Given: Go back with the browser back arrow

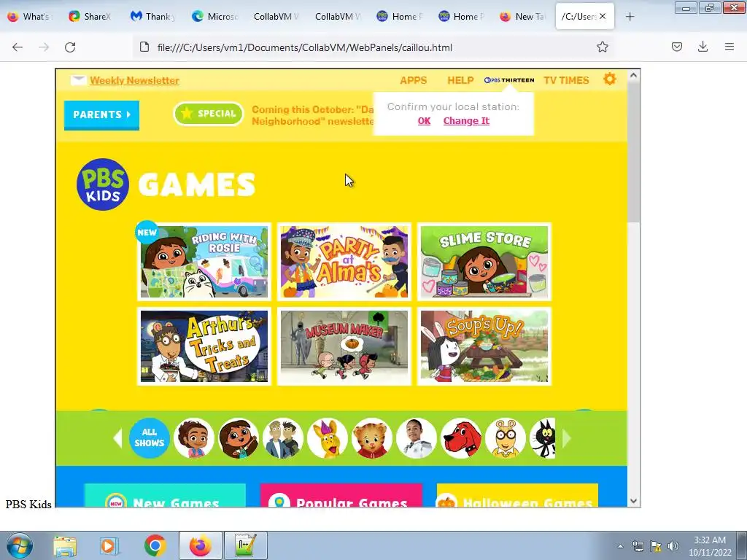Looking at the screenshot, I should (18, 47).
